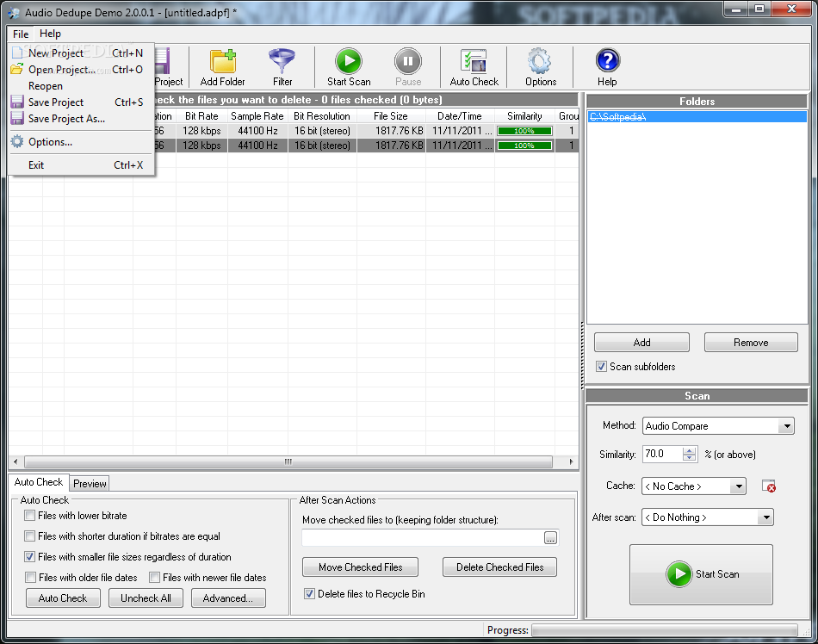Viewport: 818px width, 644px height.
Task: Sort by File Size column header
Action: [391, 116]
